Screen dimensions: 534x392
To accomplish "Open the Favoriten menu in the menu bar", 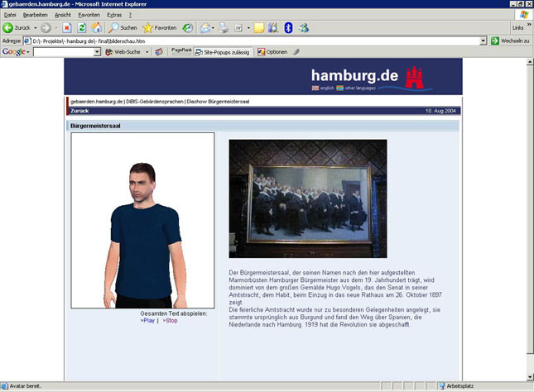I will tap(89, 15).
